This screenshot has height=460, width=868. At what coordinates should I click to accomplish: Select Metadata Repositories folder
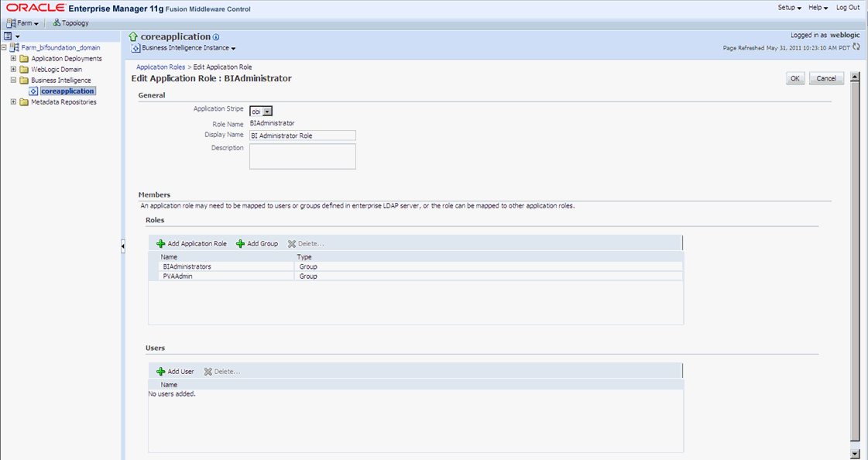pyautogui.click(x=63, y=102)
